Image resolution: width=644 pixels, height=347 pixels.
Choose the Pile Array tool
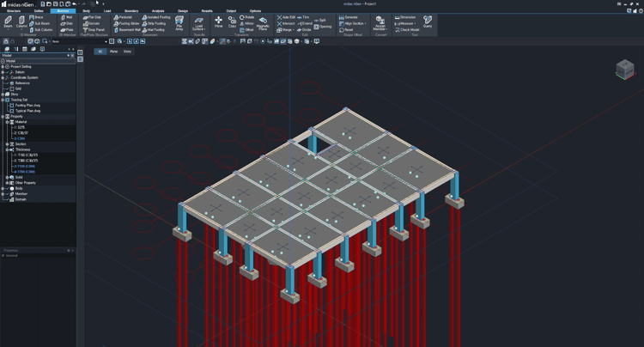pos(179,22)
